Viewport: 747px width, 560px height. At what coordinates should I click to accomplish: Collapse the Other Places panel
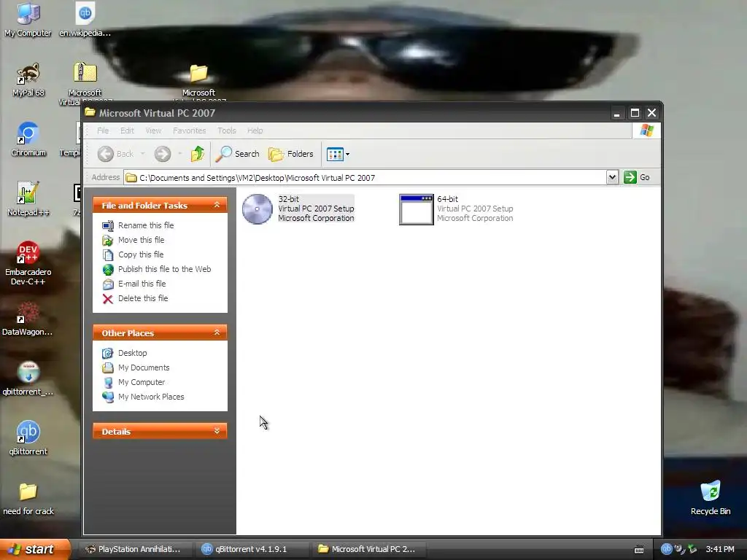tap(217, 332)
